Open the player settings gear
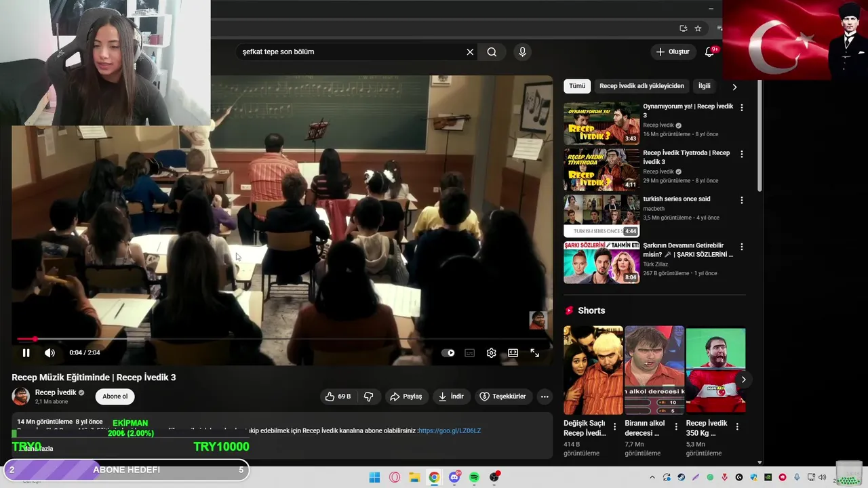 pos(491,353)
